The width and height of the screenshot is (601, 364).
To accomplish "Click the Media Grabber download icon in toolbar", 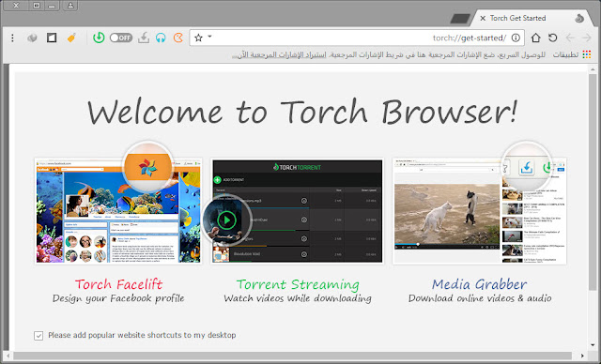I will 144,38.
